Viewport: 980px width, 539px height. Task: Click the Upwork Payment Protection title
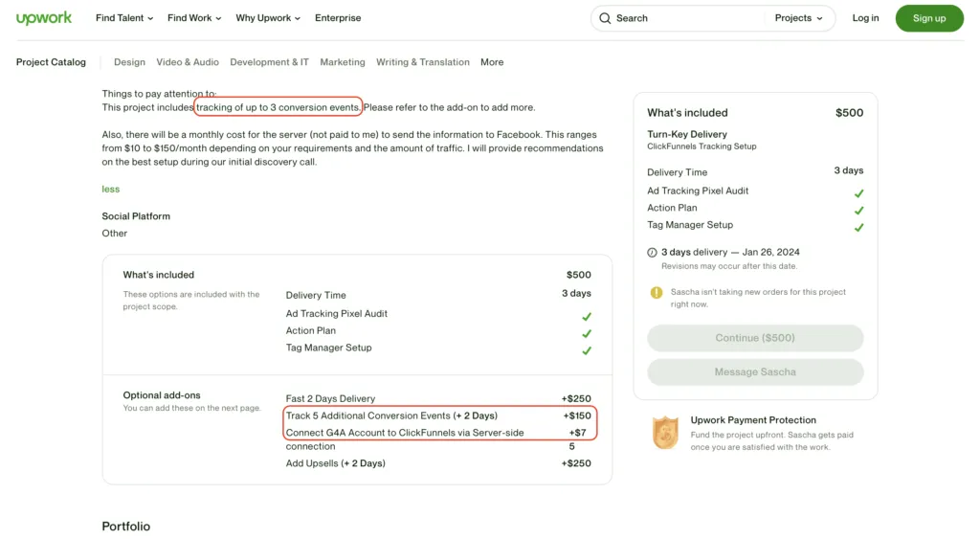[x=753, y=420]
